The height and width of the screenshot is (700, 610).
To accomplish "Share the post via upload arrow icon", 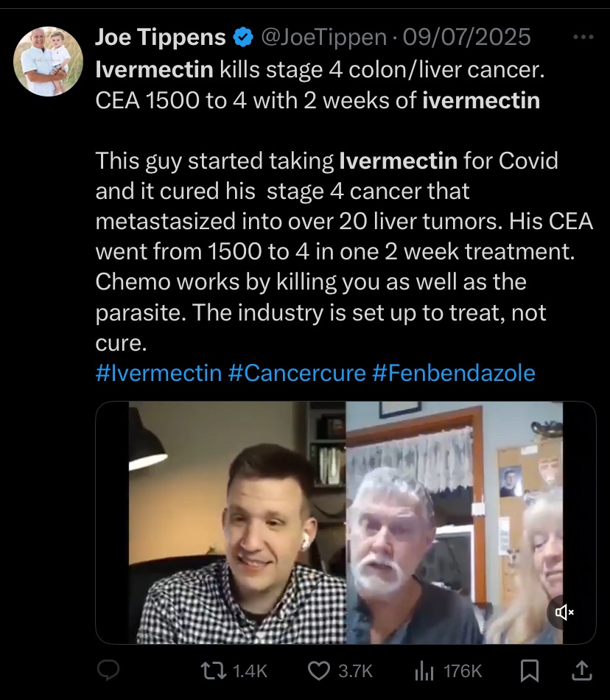I will (582, 671).
